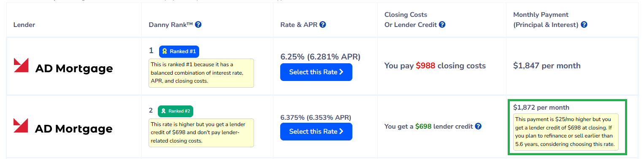Click the yellow note about $25/mo higher payment
The width and height of the screenshot is (644, 159).
pyautogui.click(x=566, y=132)
